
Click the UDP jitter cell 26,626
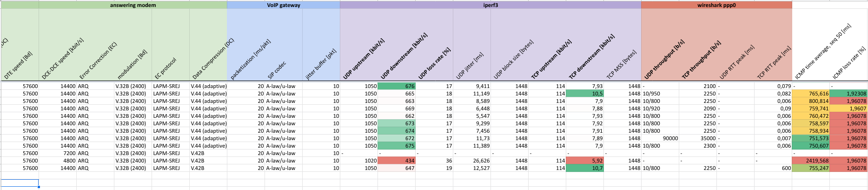click(472, 161)
